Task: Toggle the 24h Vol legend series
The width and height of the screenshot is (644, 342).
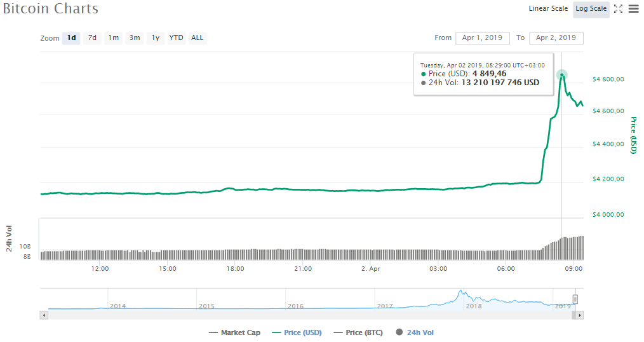Action: (415, 332)
